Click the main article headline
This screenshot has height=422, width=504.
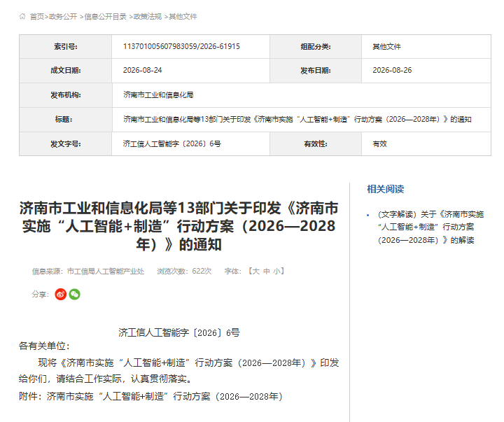point(178,226)
